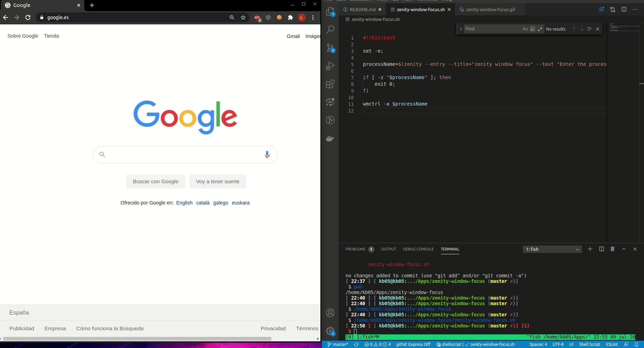Open the Gmail link on Google
The height and width of the screenshot is (348, 644).
point(293,36)
